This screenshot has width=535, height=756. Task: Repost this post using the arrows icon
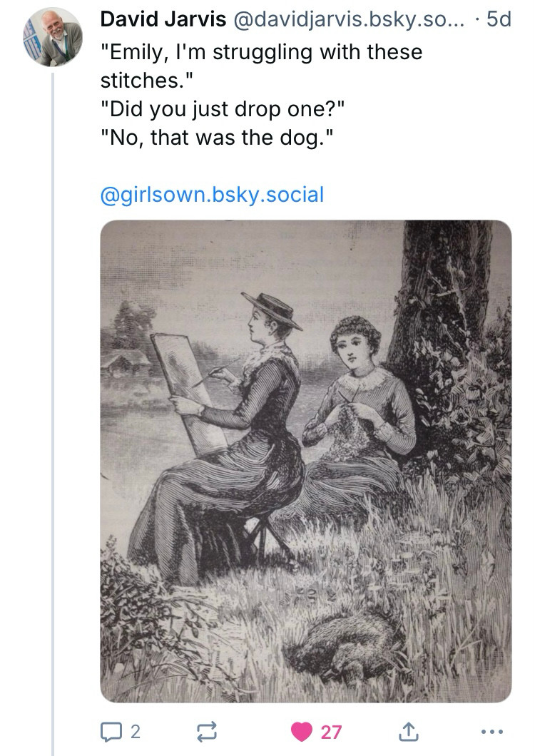coord(208,732)
